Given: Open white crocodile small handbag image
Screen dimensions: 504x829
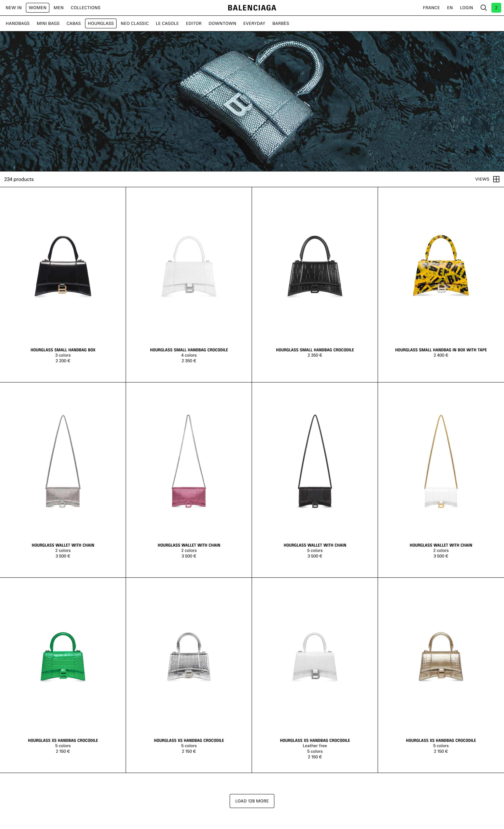Looking at the screenshot, I should [x=189, y=266].
